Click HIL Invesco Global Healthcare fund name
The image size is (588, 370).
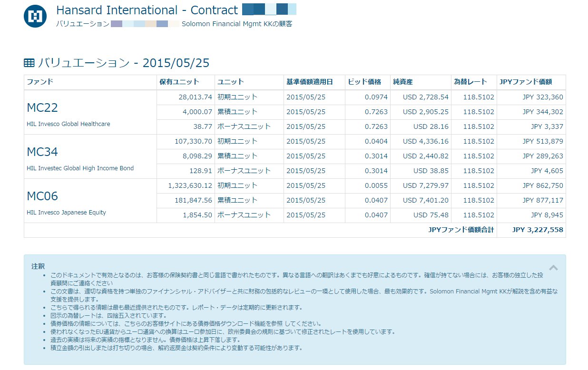[69, 124]
